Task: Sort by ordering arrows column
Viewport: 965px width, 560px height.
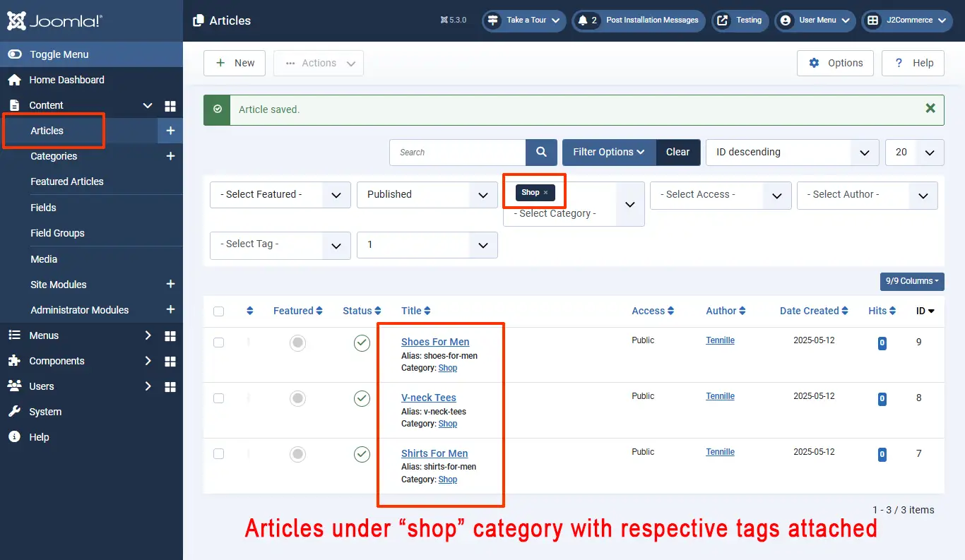Action: (249, 311)
